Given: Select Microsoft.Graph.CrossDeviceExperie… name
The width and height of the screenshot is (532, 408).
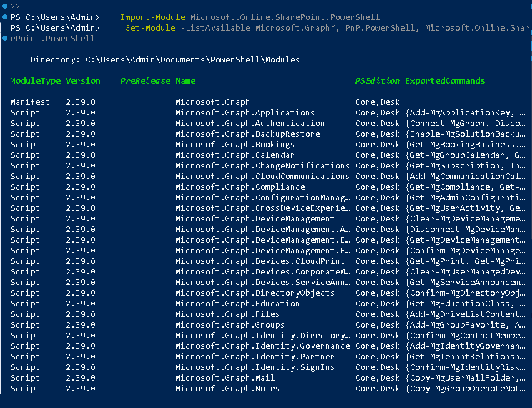Looking at the screenshot, I should click(x=263, y=208).
